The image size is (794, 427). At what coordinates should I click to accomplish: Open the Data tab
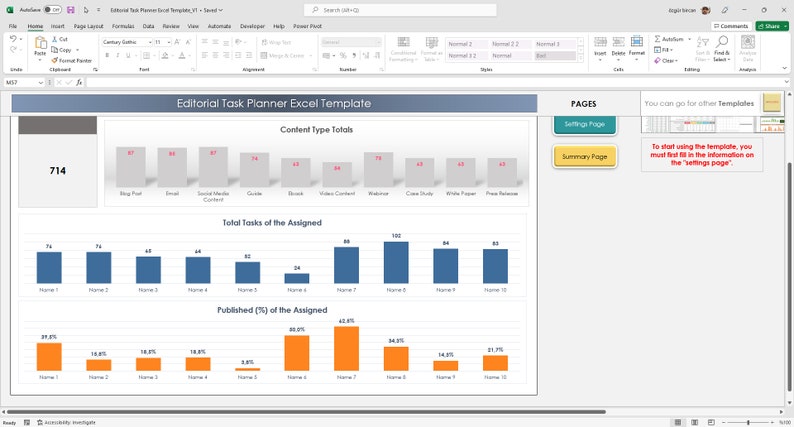pyautogui.click(x=148, y=26)
